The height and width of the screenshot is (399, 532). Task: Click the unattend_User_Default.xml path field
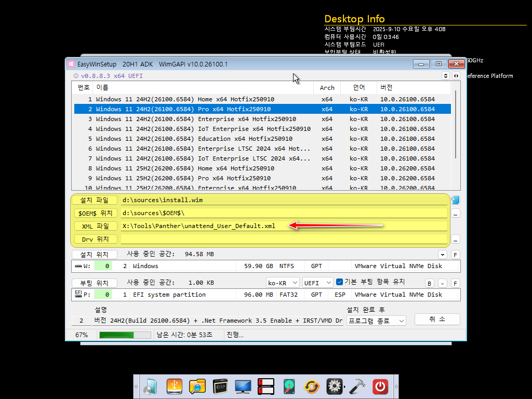click(x=284, y=226)
